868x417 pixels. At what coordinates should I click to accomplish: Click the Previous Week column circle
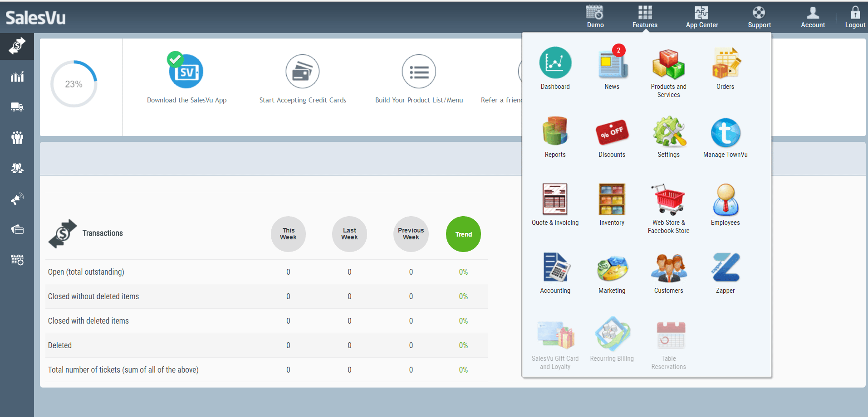click(411, 234)
